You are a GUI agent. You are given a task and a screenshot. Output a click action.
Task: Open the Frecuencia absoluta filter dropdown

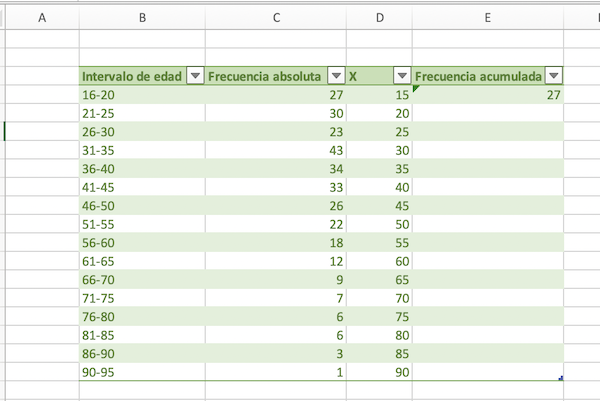click(336, 76)
